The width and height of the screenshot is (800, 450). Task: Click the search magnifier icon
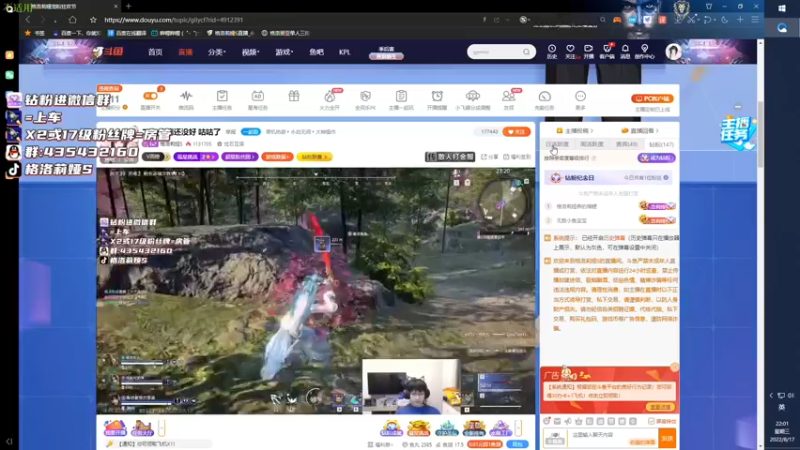click(x=527, y=52)
